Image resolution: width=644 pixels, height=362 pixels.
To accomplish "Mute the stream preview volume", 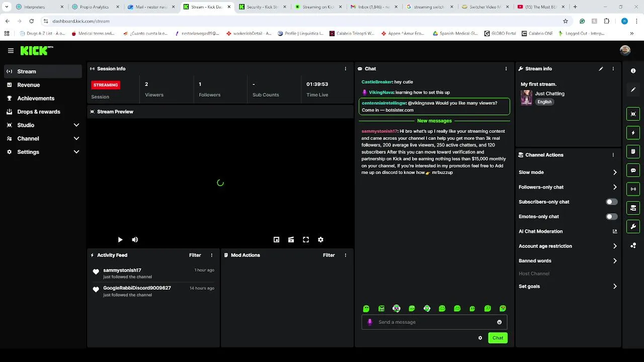I will point(135,240).
